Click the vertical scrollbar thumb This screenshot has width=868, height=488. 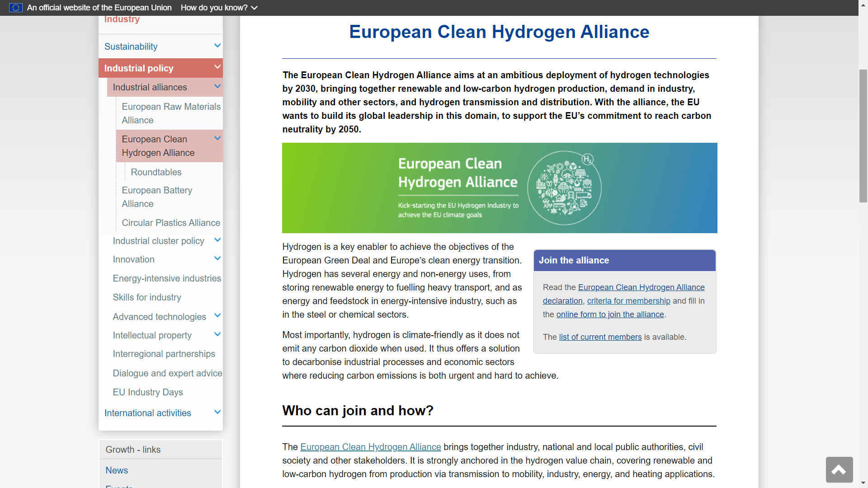(x=863, y=136)
